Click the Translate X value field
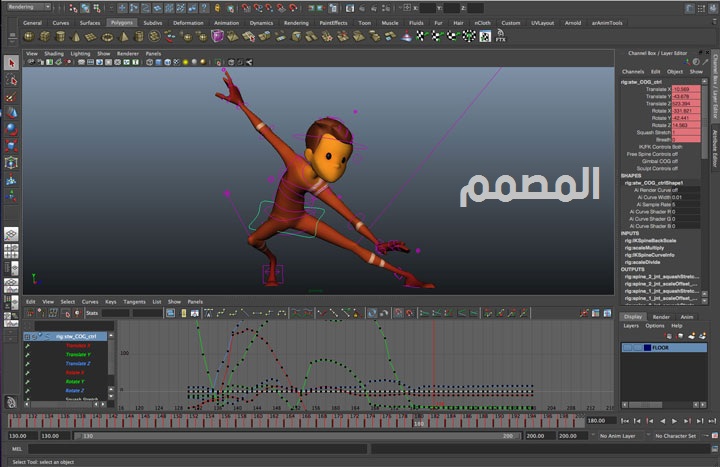This screenshot has width=720, height=467. pyautogui.click(x=686, y=89)
